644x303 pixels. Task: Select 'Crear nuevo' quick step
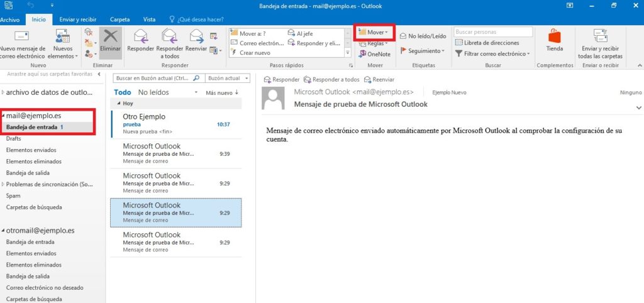pyautogui.click(x=250, y=53)
